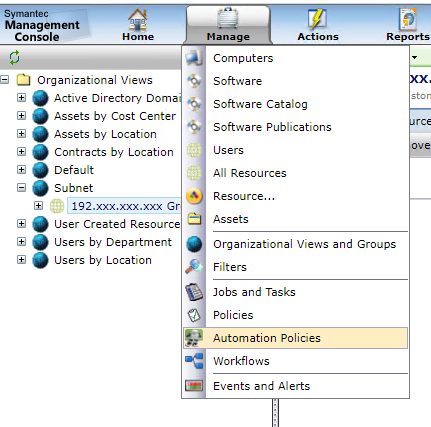Expand the User Created Resource node
The width and height of the screenshot is (431, 427).
(x=21, y=224)
